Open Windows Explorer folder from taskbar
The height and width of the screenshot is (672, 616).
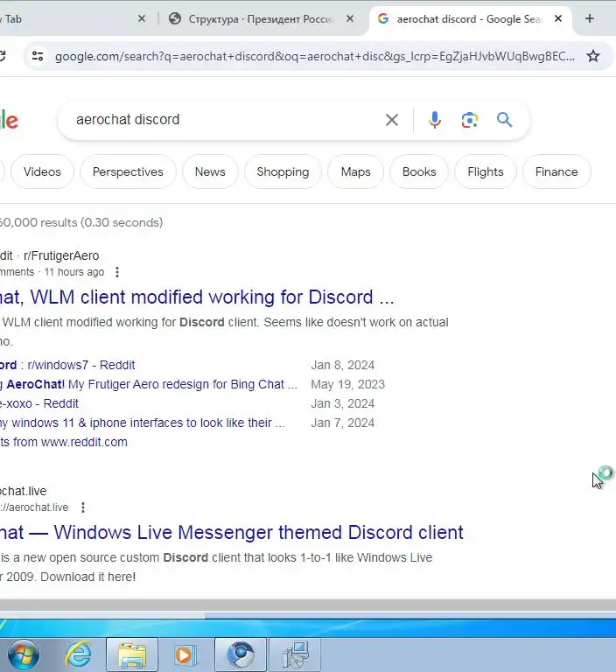(x=132, y=654)
